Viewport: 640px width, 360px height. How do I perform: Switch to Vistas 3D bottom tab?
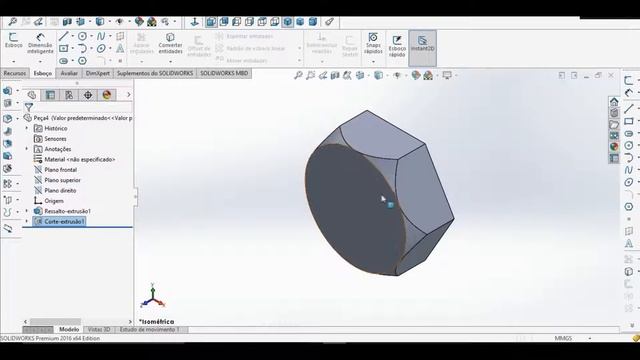(99, 329)
